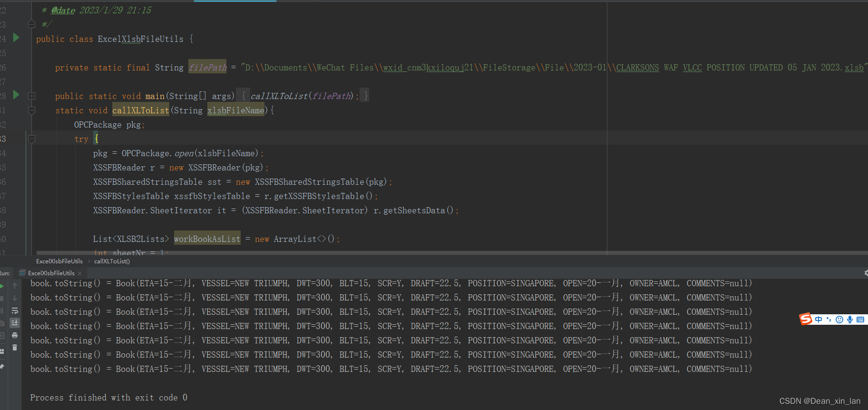Toggle scroll-to-end in the Run console
The width and height of the screenshot is (868, 410).
pos(15,323)
